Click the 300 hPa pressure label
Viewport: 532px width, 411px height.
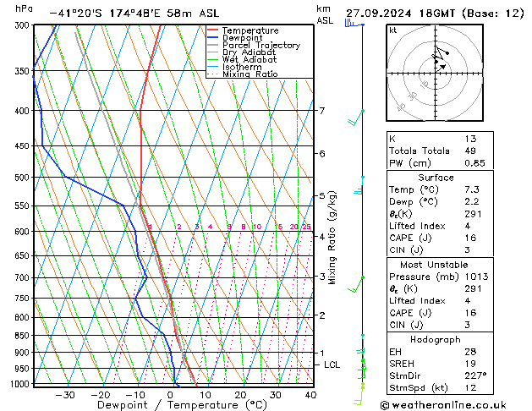click(x=22, y=25)
